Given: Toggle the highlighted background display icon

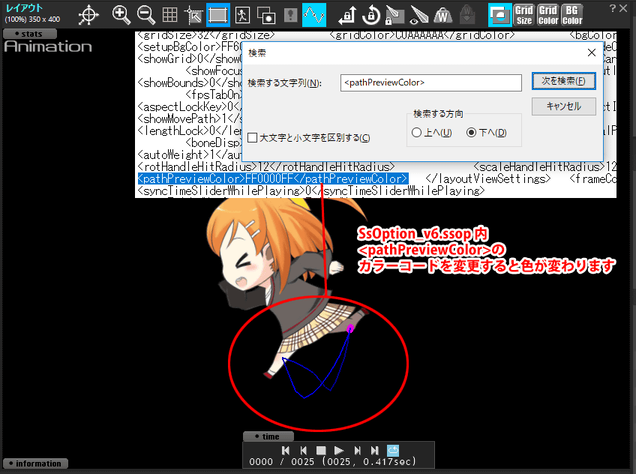Looking at the screenshot, I should pyautogui.click(x=500, y=15).
